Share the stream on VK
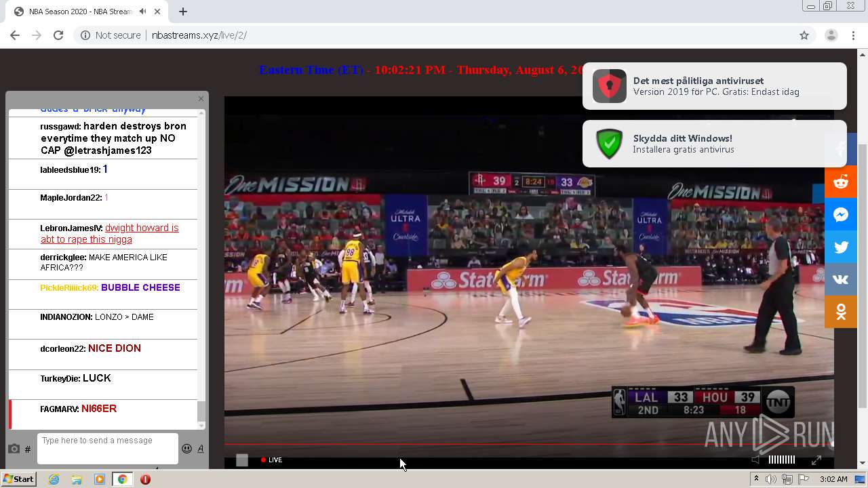This screenshot has height=488, width=868. click(841, 279)
